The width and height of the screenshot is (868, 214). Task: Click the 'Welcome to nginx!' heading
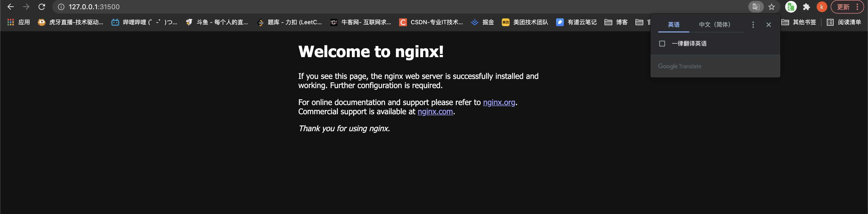(371, 52)
